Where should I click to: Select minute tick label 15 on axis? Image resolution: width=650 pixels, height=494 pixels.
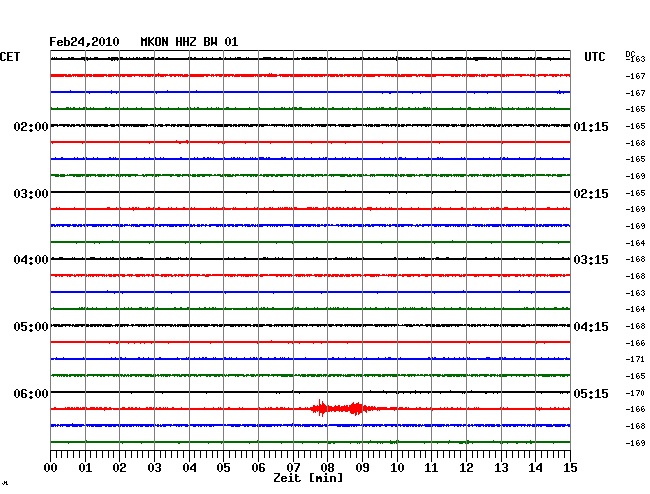point(570,467)
